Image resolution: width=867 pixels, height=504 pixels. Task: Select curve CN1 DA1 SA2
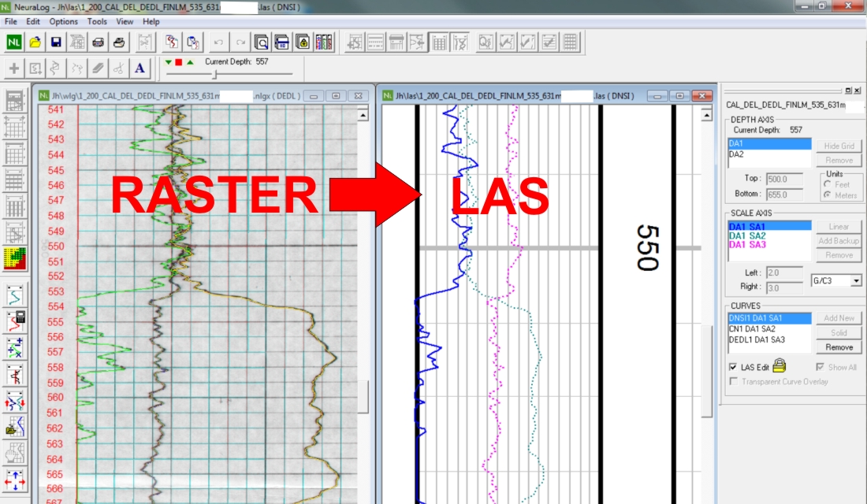tap(770, 329)
